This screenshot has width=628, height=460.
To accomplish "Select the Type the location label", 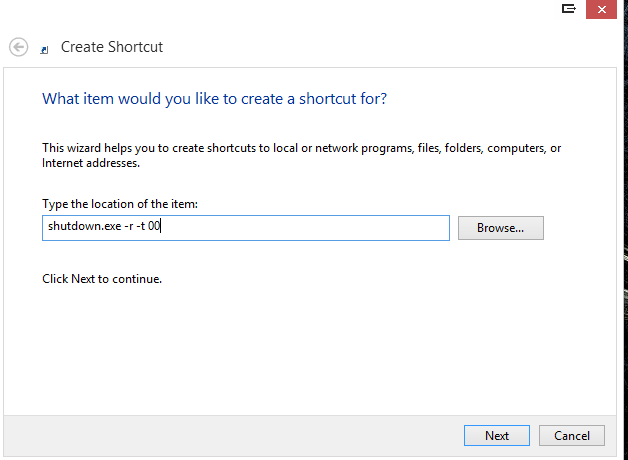I will [x=120, y=204].
